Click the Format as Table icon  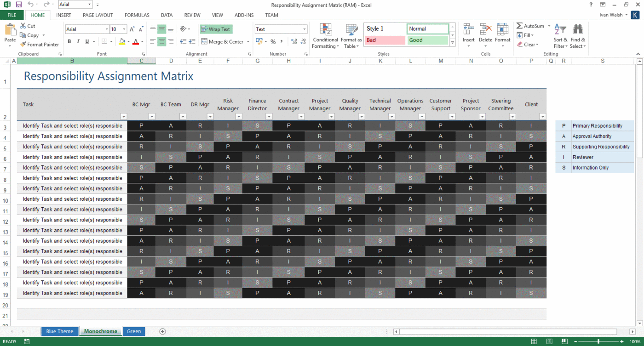tap(351, 35)
